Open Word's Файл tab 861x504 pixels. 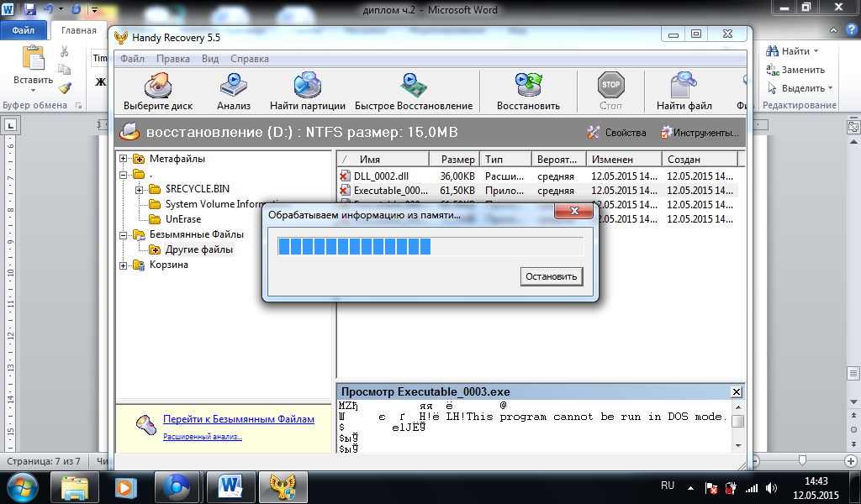coord(23,30)
